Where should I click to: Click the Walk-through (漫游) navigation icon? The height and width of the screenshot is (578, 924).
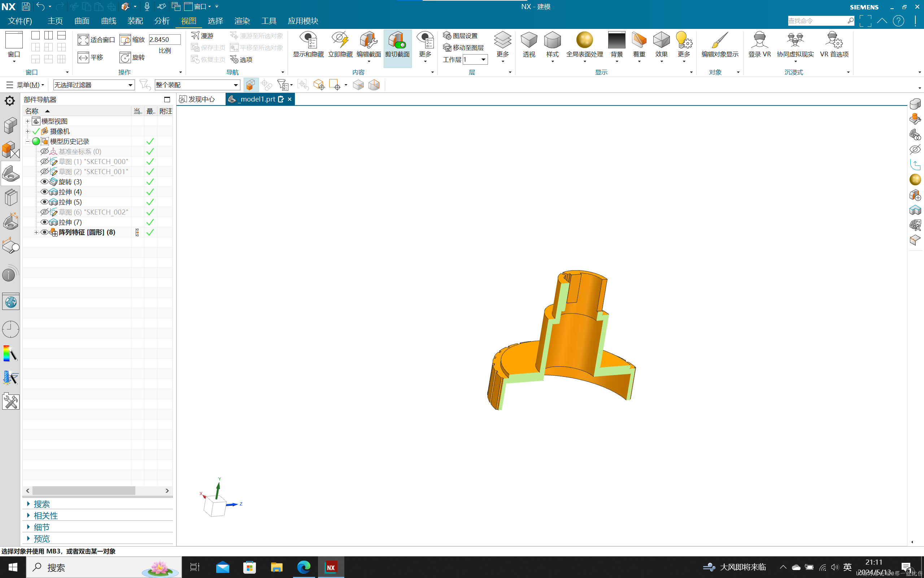tap(195, 35)
